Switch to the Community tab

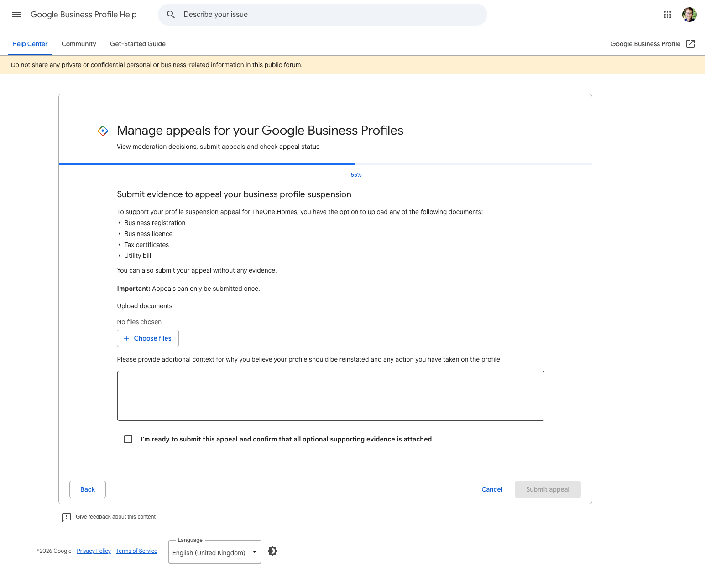point(79,44)
